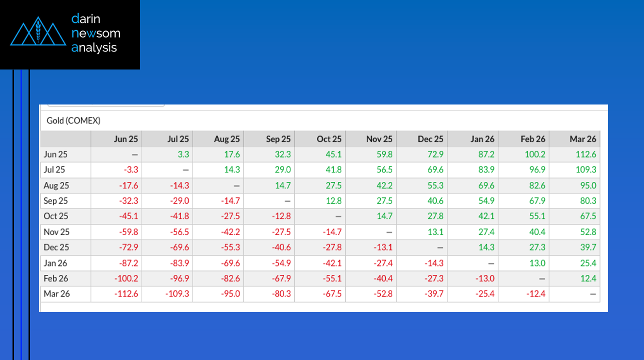Click the red -3.3 value in Jul 25 row
The image size is (644, 360).
click(x=131, y=170)
